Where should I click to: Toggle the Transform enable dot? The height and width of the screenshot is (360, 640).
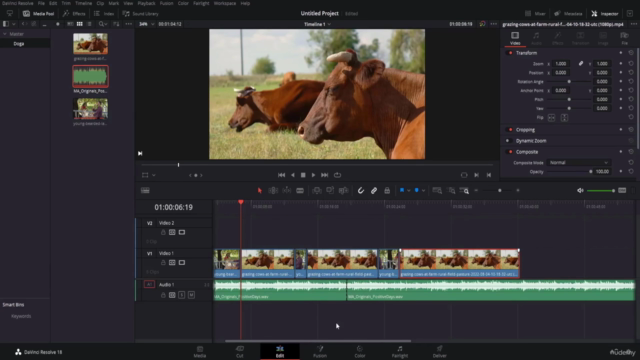pyautogui.click(x=510, y=53)
